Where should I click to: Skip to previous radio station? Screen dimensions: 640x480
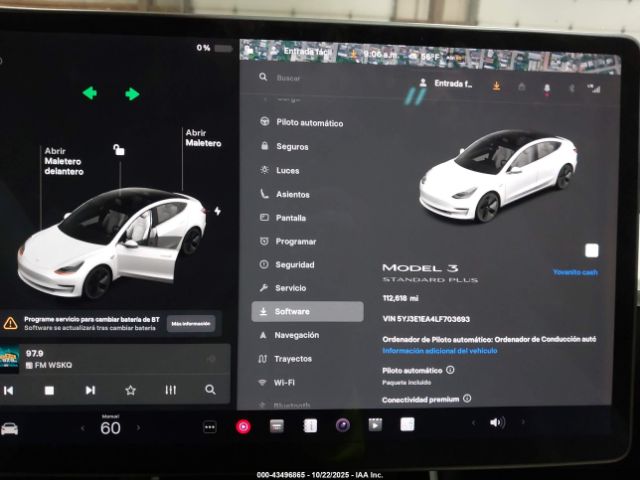9,391
